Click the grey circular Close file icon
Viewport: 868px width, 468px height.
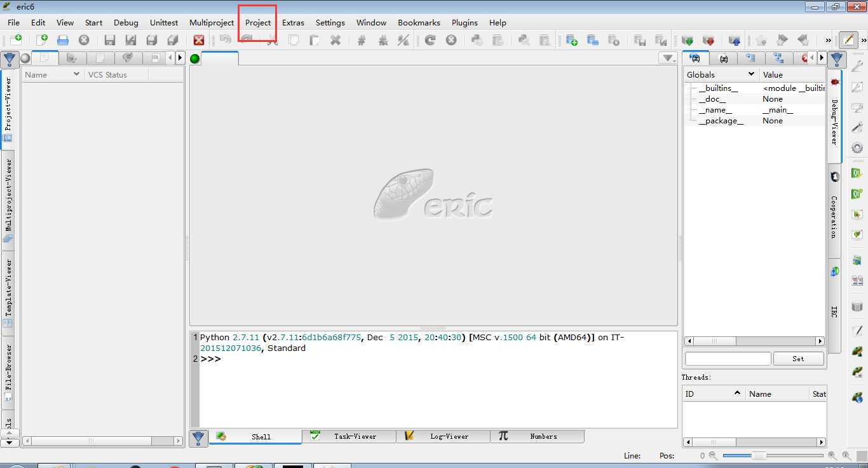pos(84,40)
